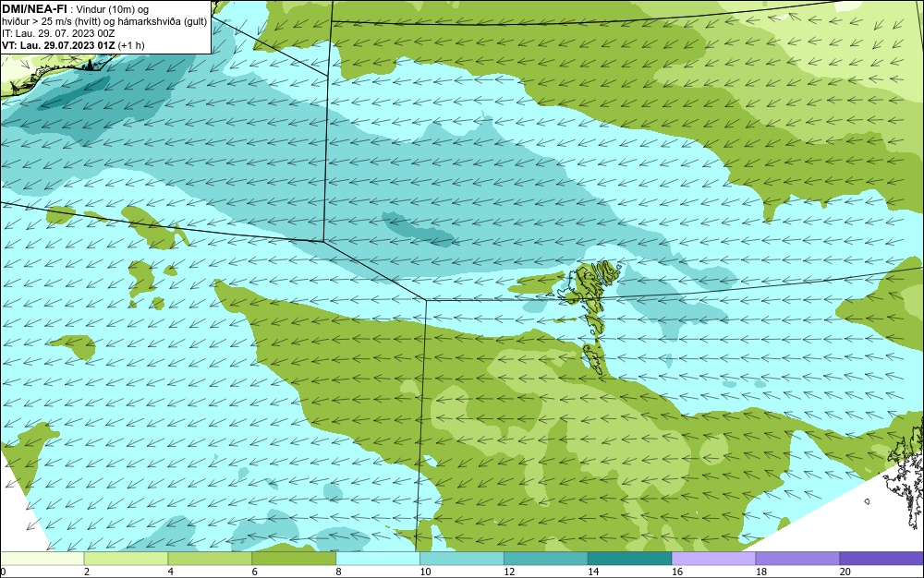
Task: Click the 14–16 m/s dark teal legend swatch
Action: point(630,559)
